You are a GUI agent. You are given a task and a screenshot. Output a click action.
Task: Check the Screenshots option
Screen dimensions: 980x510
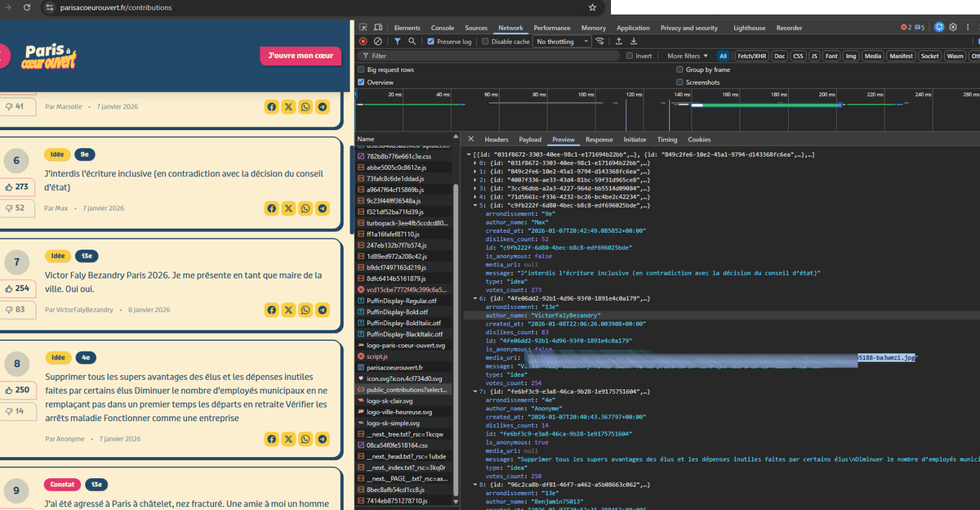point(679,83)
